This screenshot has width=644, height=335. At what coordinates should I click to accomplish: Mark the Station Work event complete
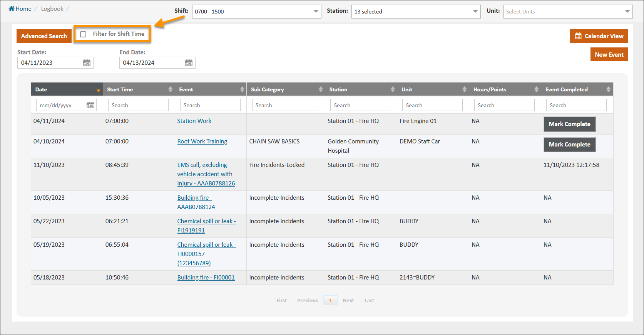569,124
